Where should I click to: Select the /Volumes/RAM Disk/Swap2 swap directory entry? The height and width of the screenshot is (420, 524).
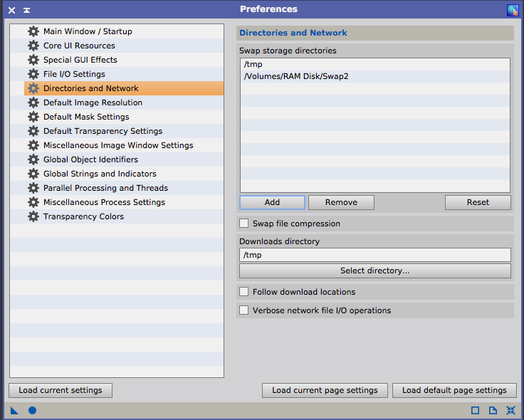[295, 76]
